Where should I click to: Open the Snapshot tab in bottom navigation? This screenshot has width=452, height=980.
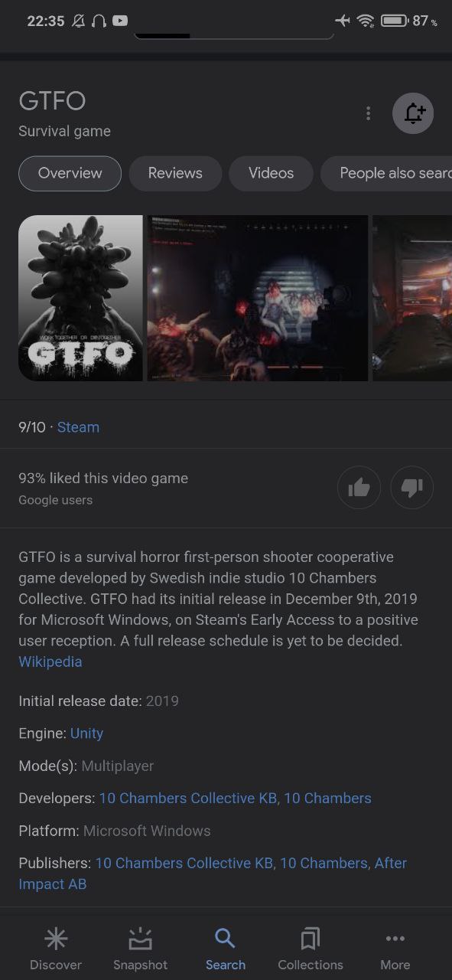coord(141,949)
